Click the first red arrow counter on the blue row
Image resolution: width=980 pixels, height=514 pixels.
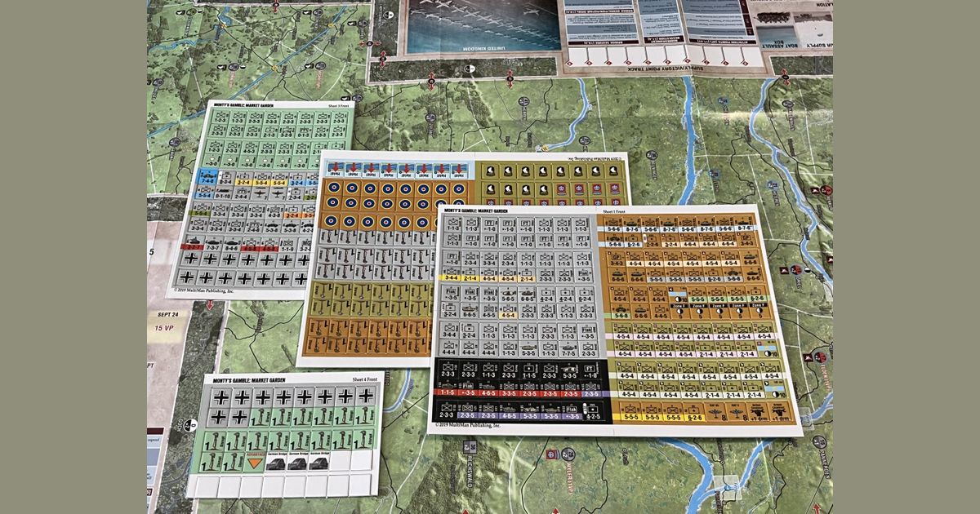point(334,169)
